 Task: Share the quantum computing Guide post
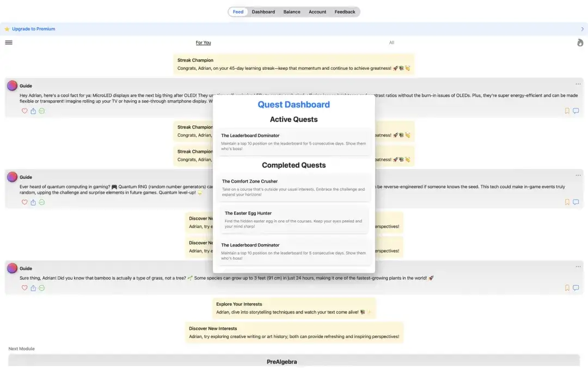[33, 202]
